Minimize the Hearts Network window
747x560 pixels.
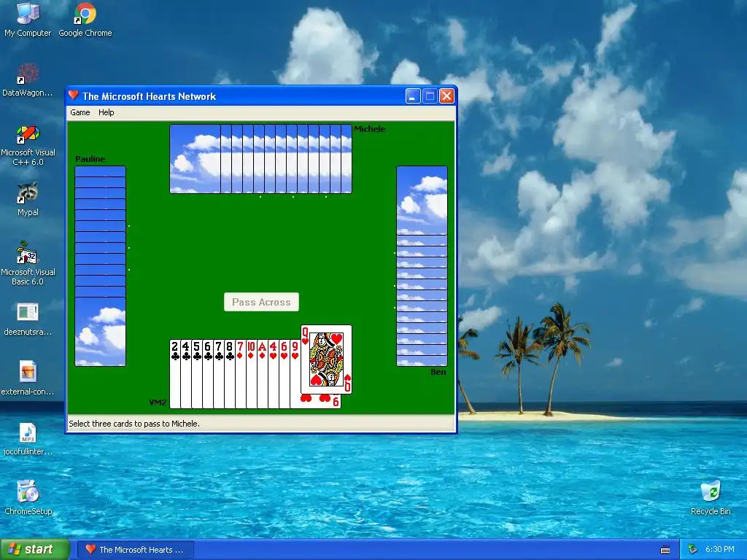[x=413, y=96]
